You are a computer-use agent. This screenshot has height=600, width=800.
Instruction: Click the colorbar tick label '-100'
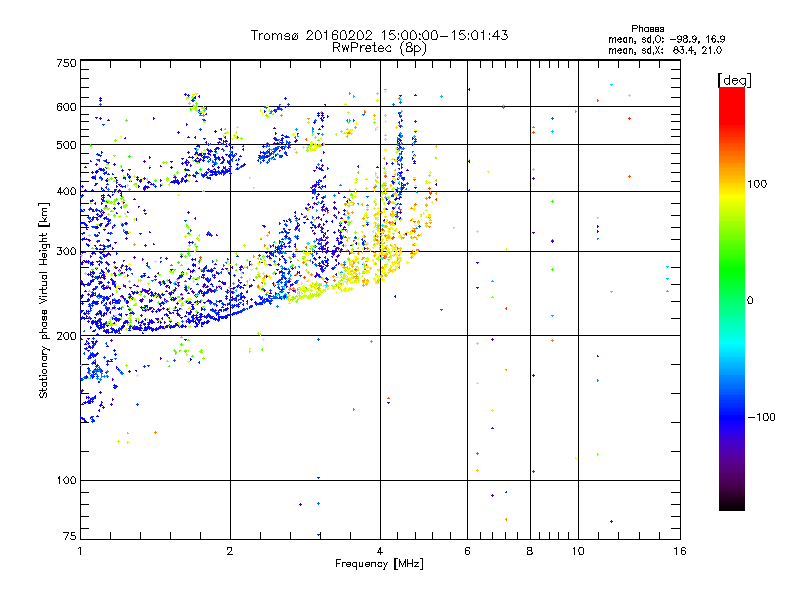[761, 417]
